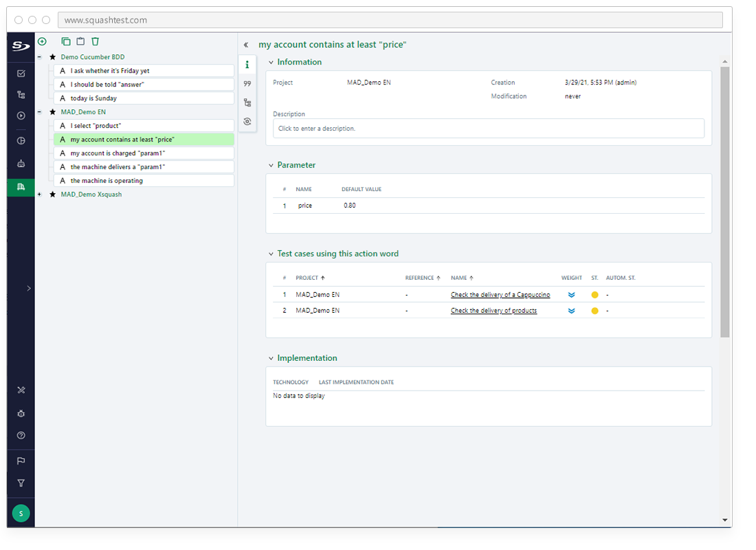Viewport: 756px width, 550px height.
Task: Open the bug tracker icon in sidebar
Action: coord(21,413)
